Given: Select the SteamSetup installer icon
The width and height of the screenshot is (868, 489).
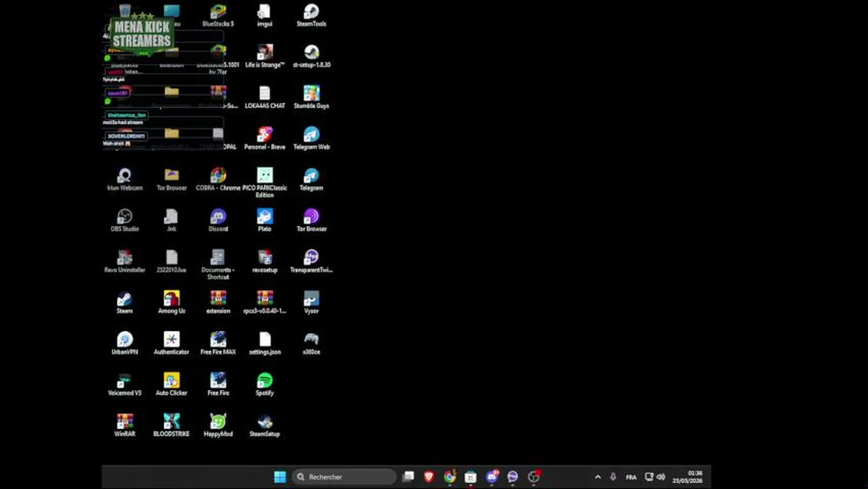Looking at the screenshot, I should coord(264,426).
